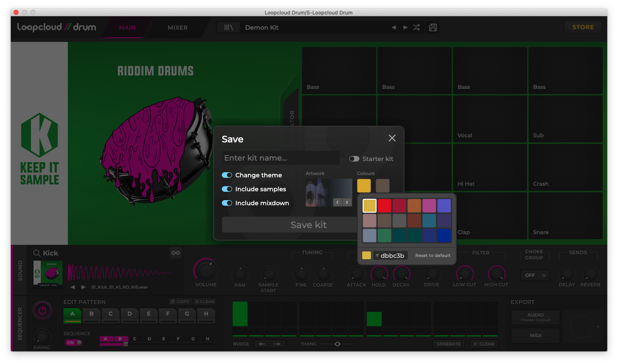The image size is (618, 364).
Task: Click CLEAR next to GENERATE
Action: (483, 344)
